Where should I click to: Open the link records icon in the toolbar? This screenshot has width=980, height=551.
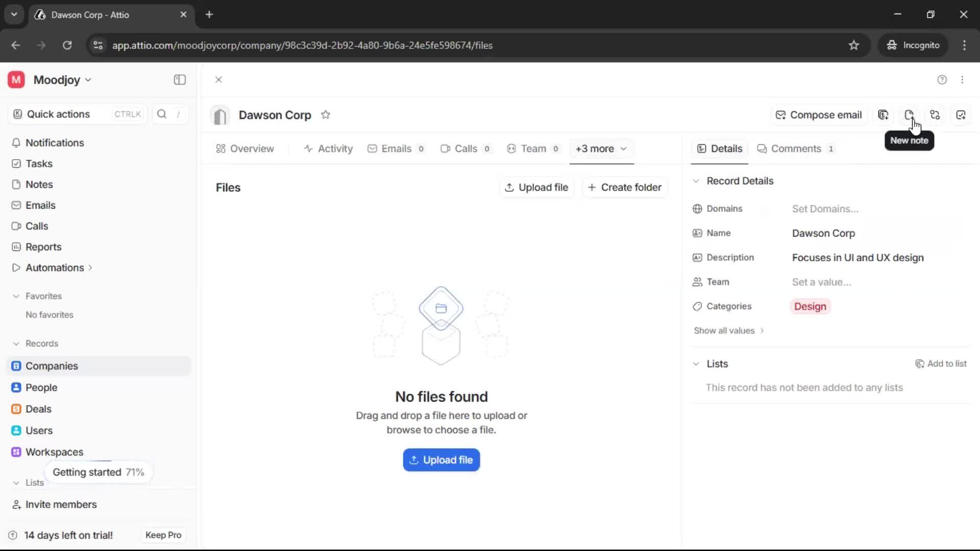[x=935, y=115]
